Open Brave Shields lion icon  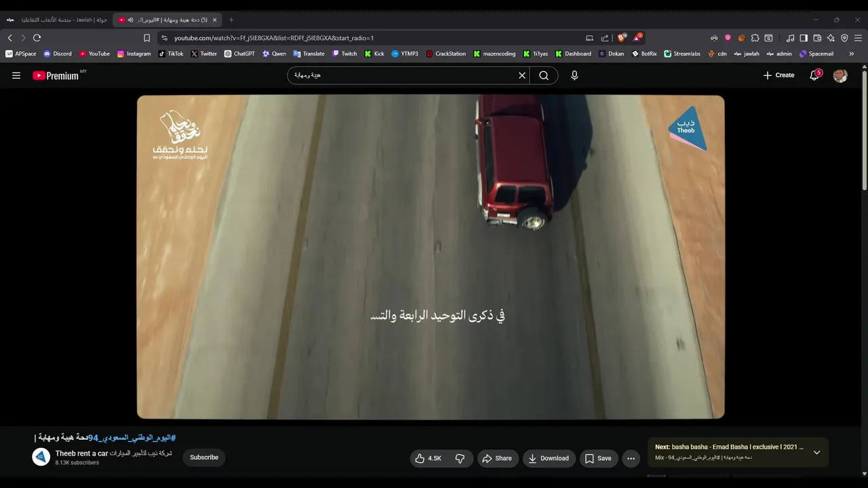621,38
